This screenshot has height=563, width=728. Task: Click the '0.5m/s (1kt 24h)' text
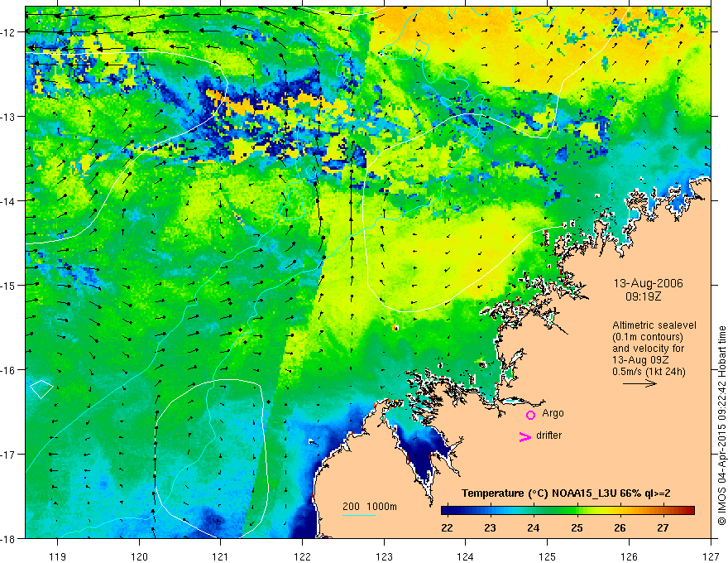(x=649, y=371)
